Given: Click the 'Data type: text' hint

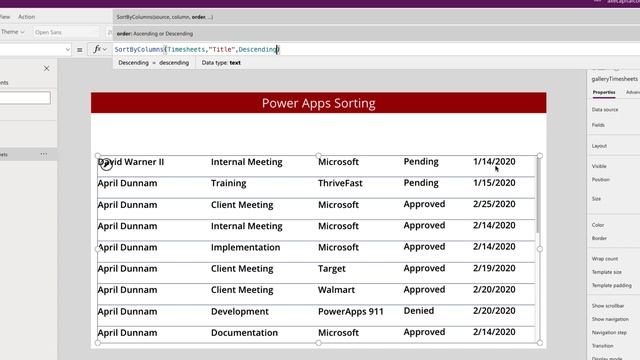Looking at the screenshot, I should [x=221, y=63].
